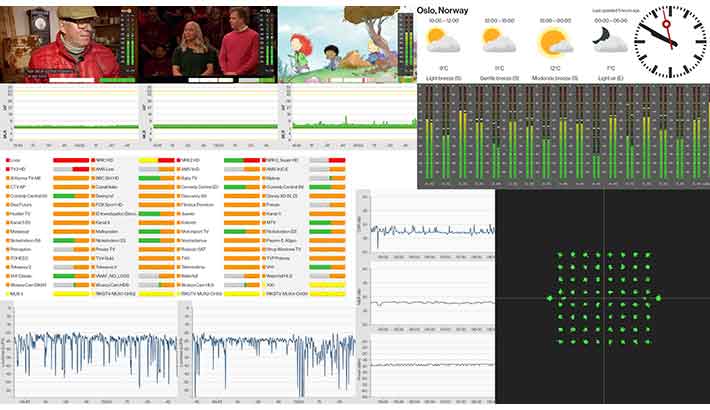Open the Comedy Central (D) channel entry
This screenshot has width=710, height=410.
[200, 187]
